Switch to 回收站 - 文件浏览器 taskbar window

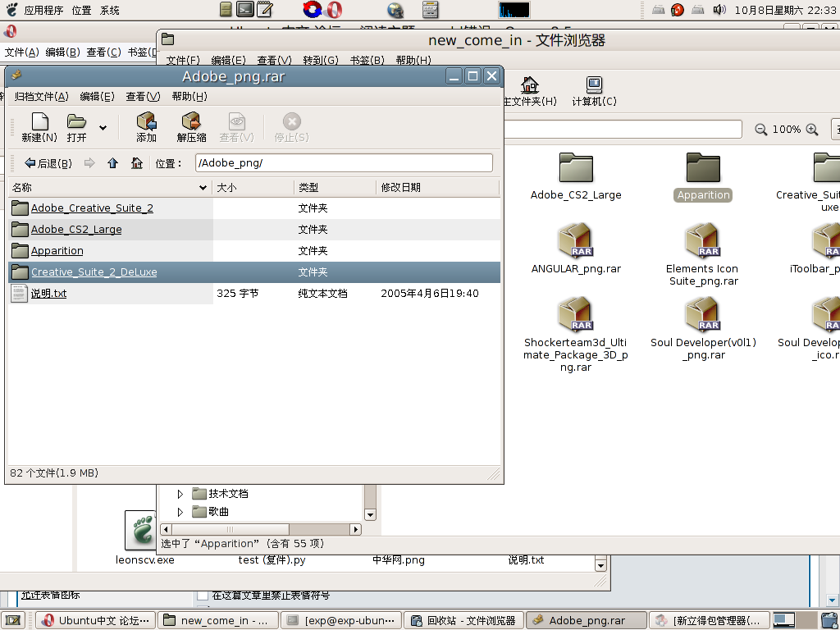(x=463, y=620)
